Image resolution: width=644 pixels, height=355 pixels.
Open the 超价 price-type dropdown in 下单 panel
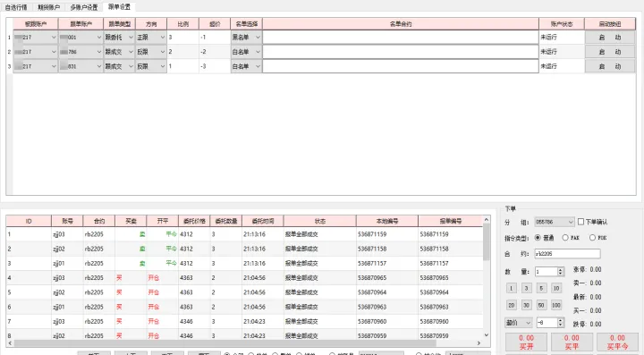point(518,323)
